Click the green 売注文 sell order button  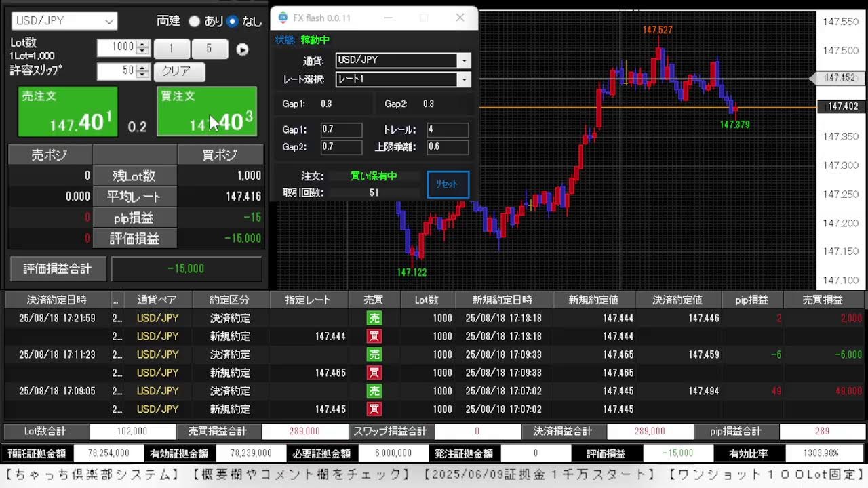click(x=67, y=111)
